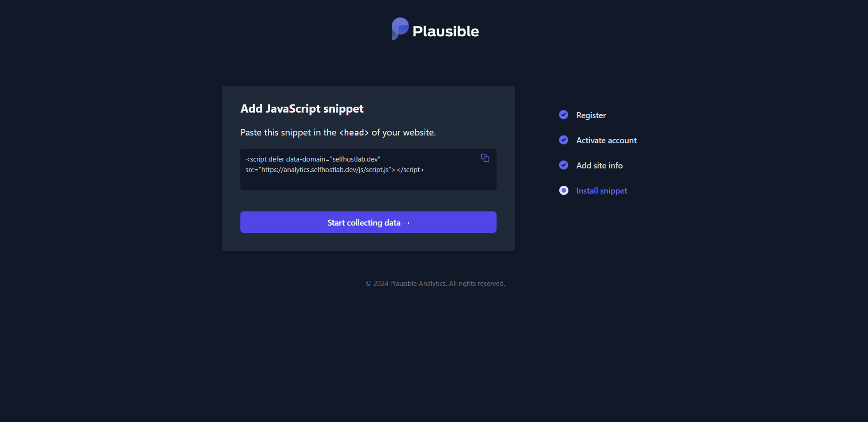
Task: Click inside the JavaScript snippet text box
Action: pyautogui.click(x=368, y=169)
